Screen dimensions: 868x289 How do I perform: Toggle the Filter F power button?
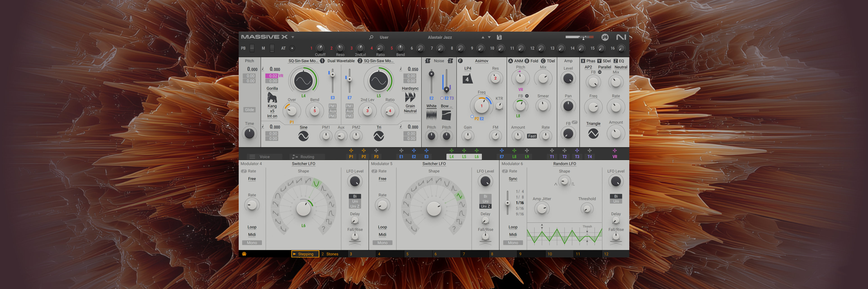460,61
